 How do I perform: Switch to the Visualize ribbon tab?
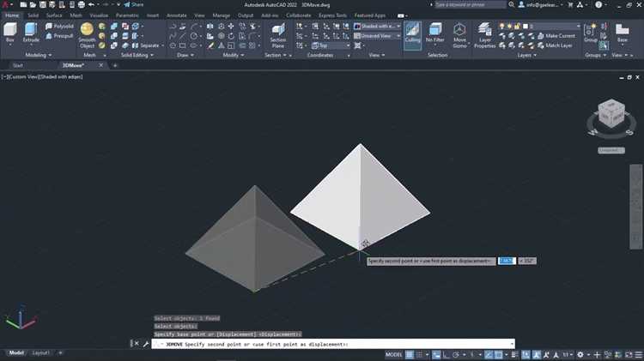(x=99, y=15)
